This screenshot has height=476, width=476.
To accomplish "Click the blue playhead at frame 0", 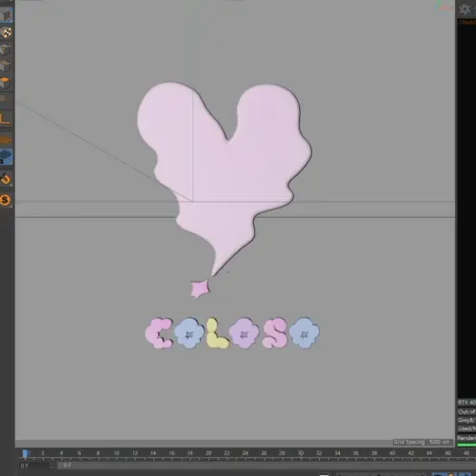I will (25, 453).
